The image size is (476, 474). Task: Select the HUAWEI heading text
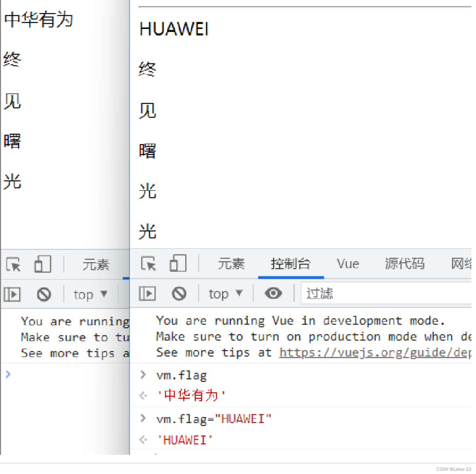click(174, 29)
